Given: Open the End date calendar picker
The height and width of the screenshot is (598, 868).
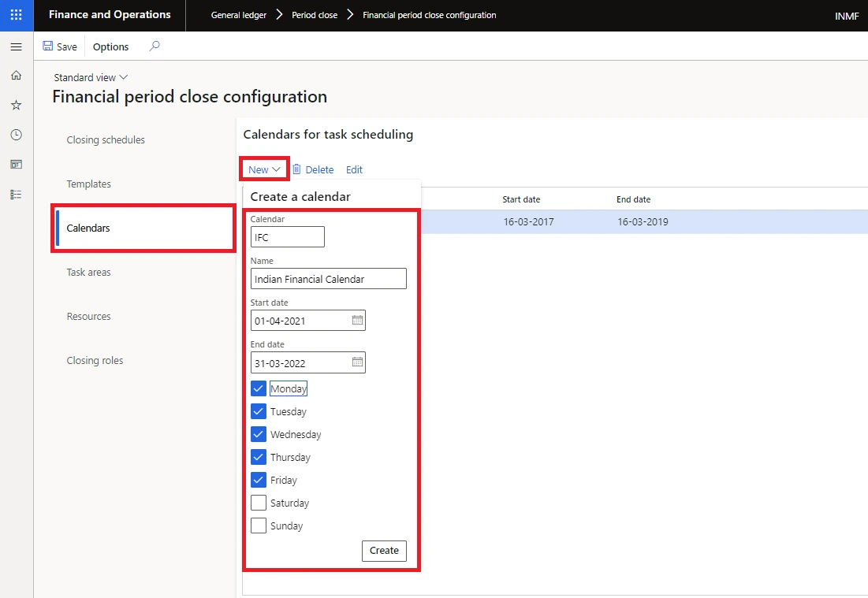Looking at the screenshot, I should [x=358, y=362].
